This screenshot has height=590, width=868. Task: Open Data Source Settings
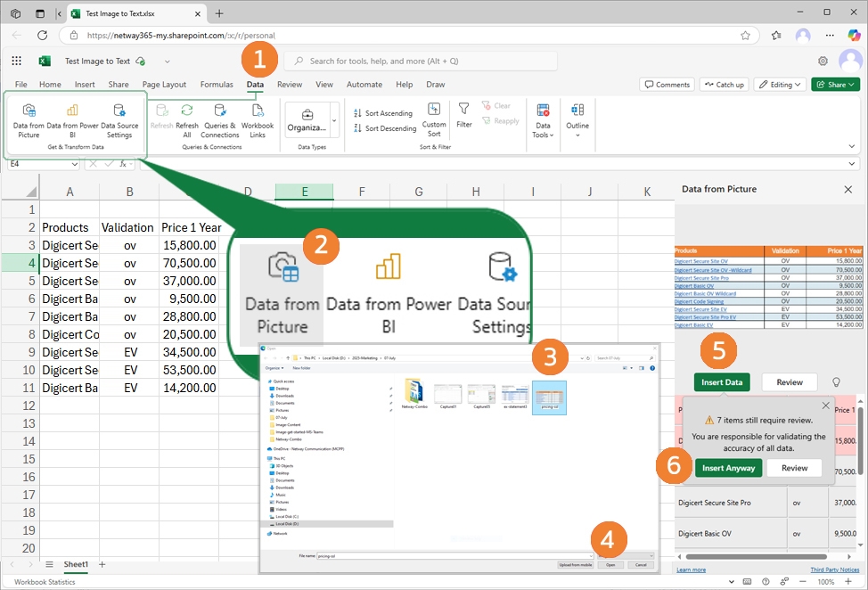(119, 120)
